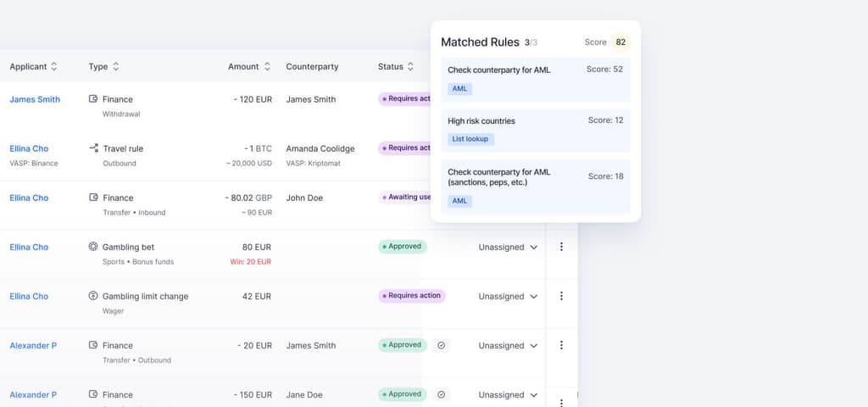
Task: Click wallet icon in the -20 EUR Finance row
Action: [x=93, y=345]
